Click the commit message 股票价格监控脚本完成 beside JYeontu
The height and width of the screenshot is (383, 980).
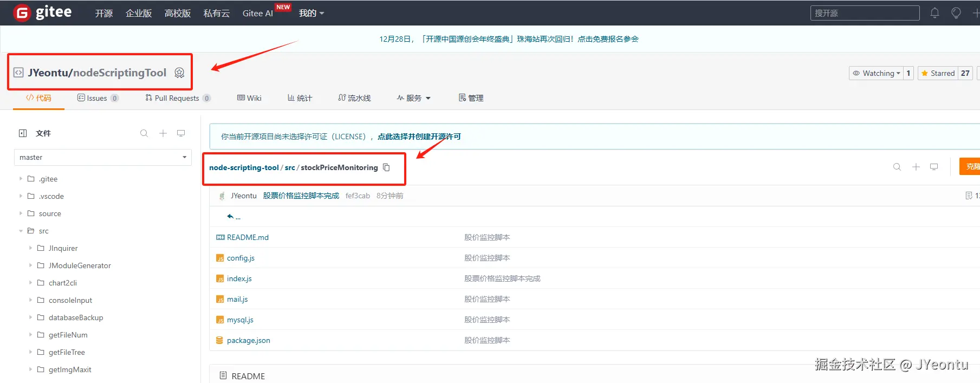(x=301, y=196)
